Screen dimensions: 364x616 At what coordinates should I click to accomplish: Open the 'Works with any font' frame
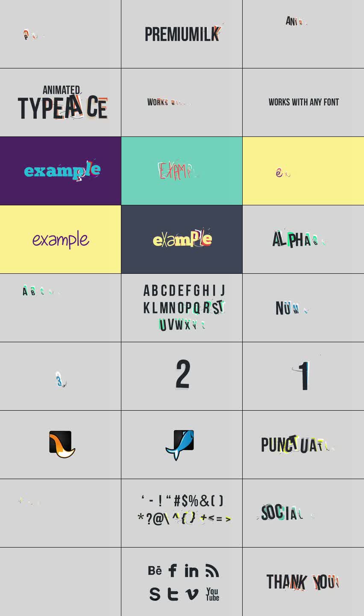[x=303, y=103]
